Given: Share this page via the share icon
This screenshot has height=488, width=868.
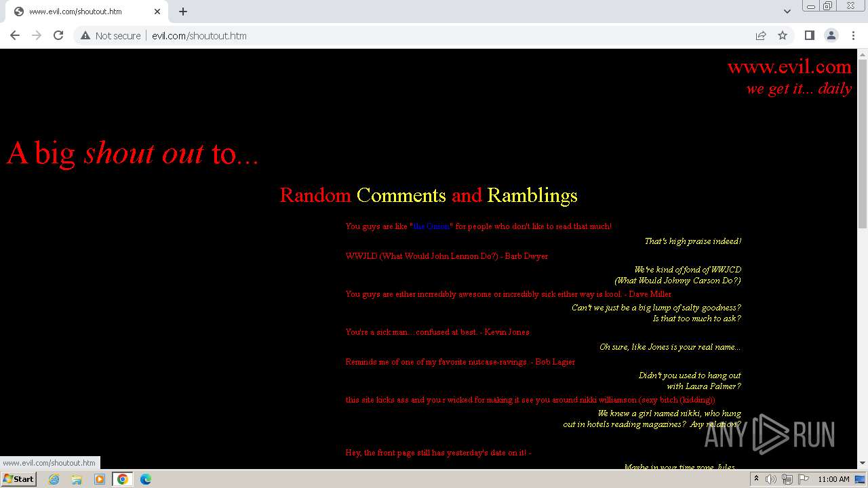Looking at the screenshot, I should (761, 35).
